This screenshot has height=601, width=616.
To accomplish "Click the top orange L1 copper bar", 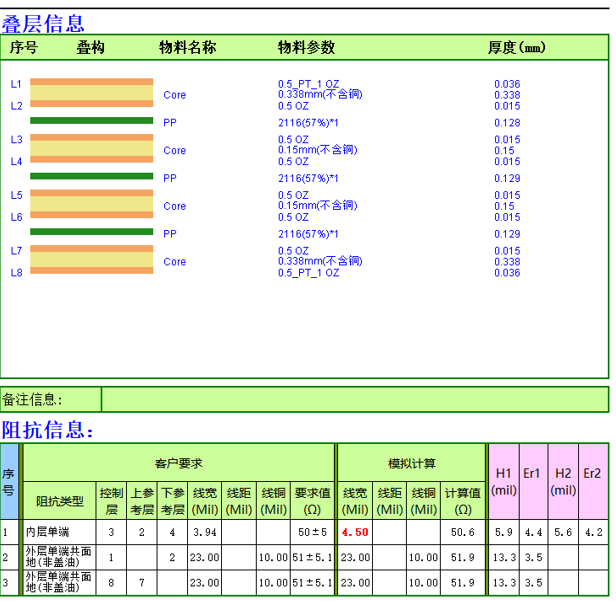I will click(x=91, y=82).
